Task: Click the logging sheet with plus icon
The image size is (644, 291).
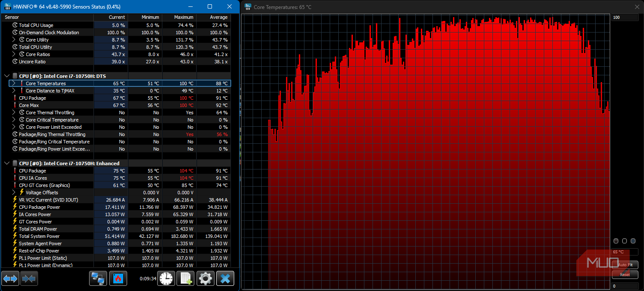Action: coord(186,279)
